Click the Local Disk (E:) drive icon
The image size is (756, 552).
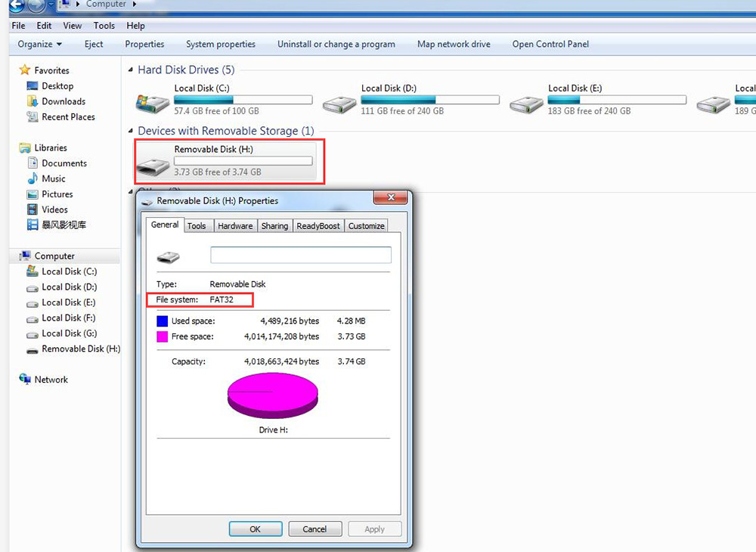point(526,104)
